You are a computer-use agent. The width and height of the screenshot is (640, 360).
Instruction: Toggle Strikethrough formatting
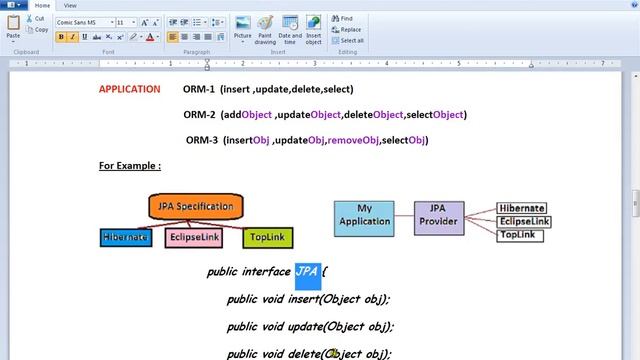point(97,37)
